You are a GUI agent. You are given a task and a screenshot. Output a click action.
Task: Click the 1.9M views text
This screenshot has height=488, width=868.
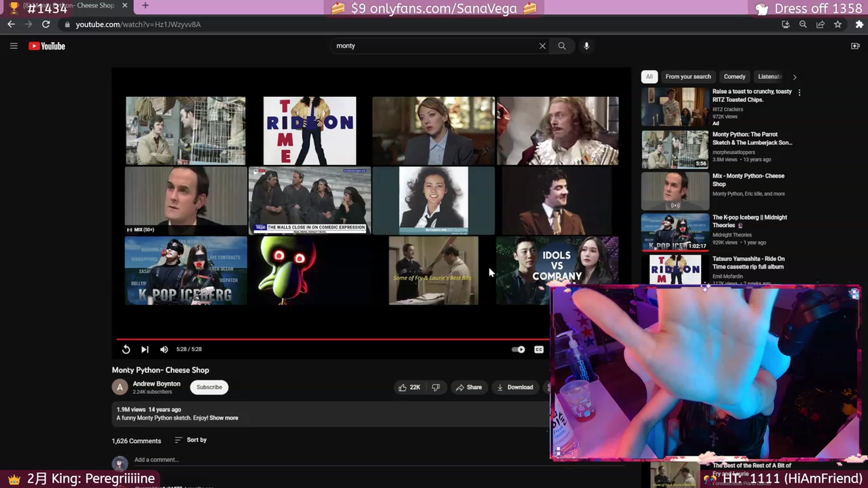(x=131, y=410)
